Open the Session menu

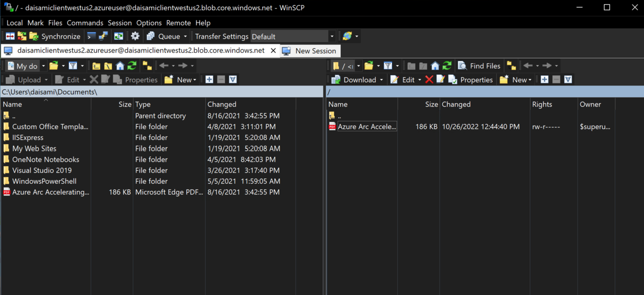pos(120,23)
